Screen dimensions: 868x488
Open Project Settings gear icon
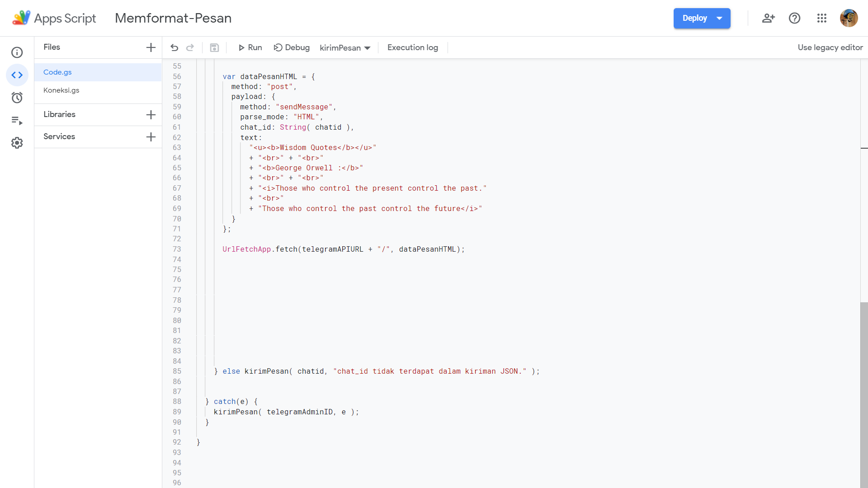click(x=17, y=143)
